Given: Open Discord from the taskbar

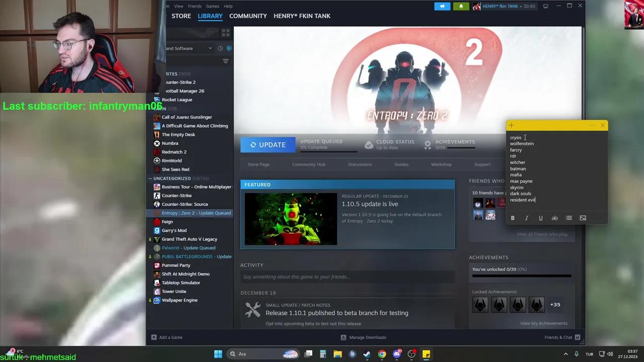Looking at the screenshot, I should tap(397, 354).
